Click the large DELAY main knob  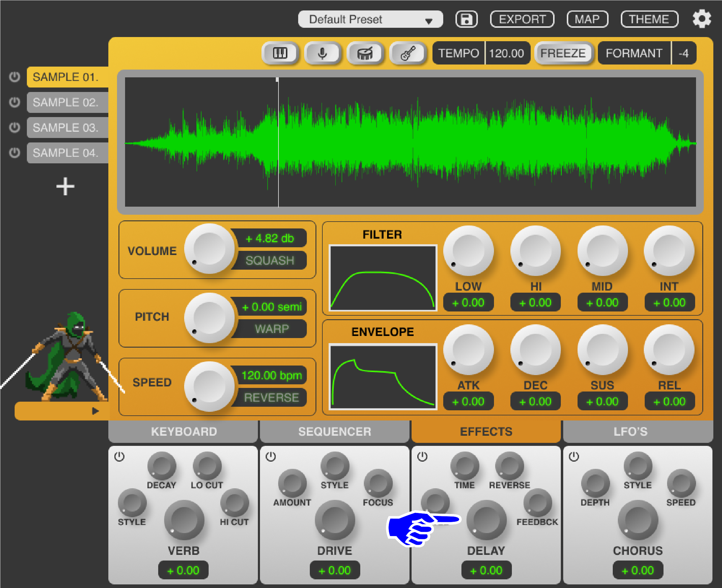pyautogui.click(x=487, y=520)
